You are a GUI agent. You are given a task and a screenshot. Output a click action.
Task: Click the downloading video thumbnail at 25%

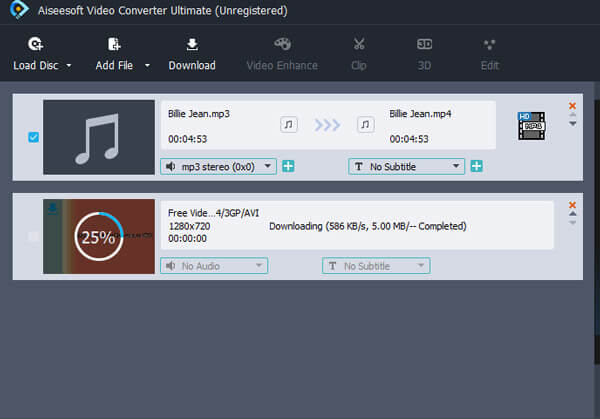click(99, 236)
